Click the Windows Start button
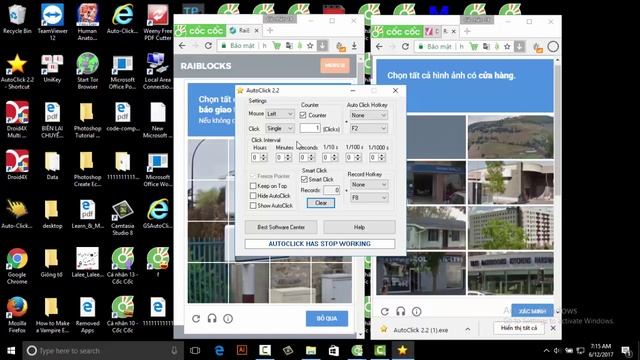 click(x=11, y=351)
